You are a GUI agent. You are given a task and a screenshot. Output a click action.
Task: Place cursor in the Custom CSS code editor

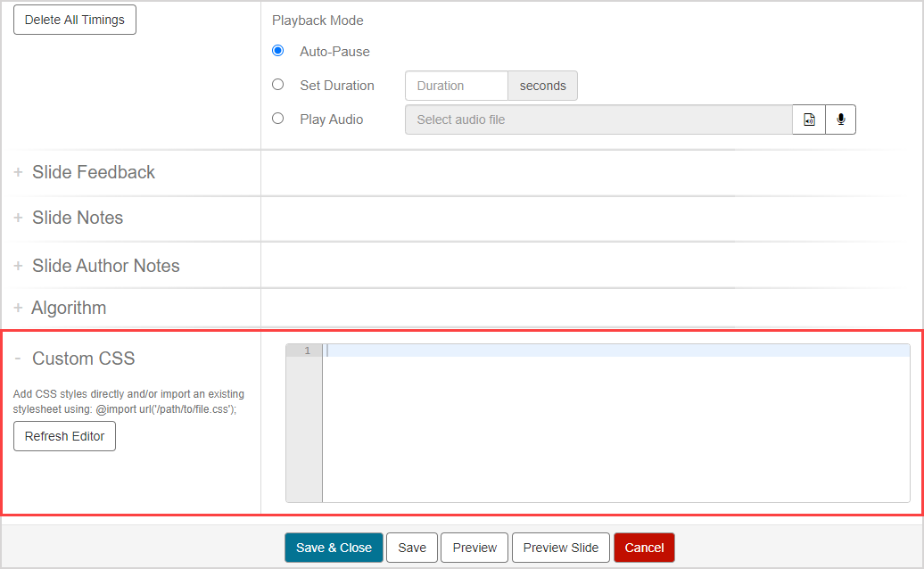pyautogui.click(x=615, y=419)
